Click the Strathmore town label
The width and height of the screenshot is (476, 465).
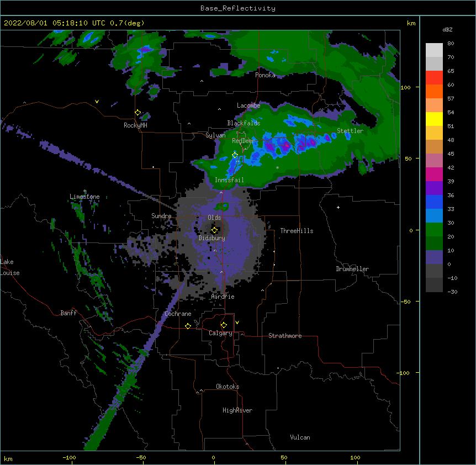tap(285, 336)
